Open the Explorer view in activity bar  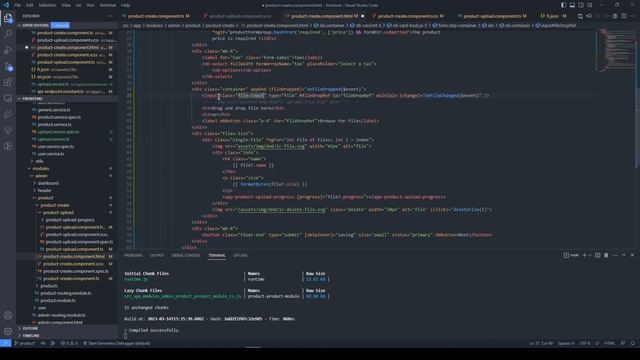[x=8, y=18]
